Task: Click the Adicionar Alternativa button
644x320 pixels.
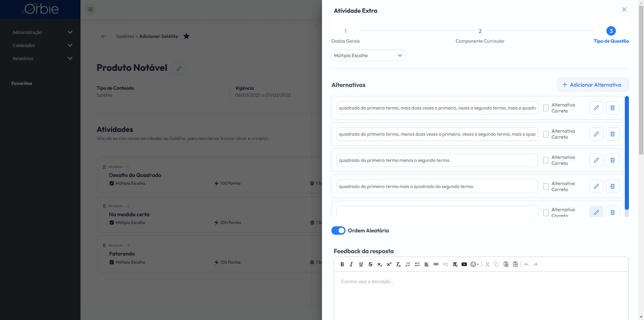Action: pos(593,85)
